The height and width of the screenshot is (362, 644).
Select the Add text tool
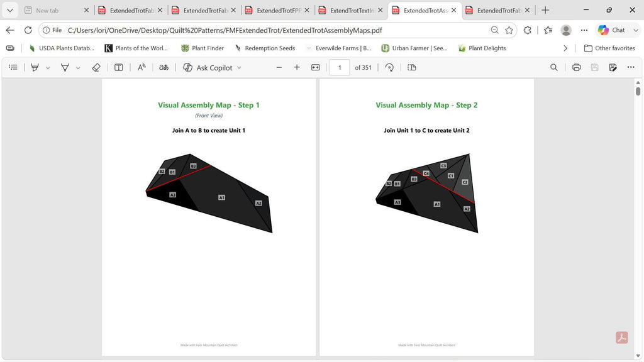click(x=119, y=67)
